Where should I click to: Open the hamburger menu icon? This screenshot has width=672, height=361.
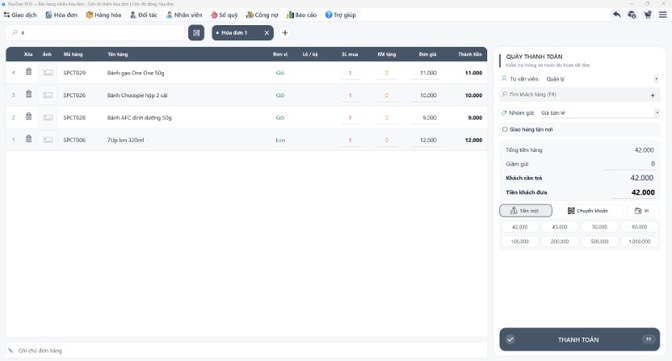click(663, 15)
